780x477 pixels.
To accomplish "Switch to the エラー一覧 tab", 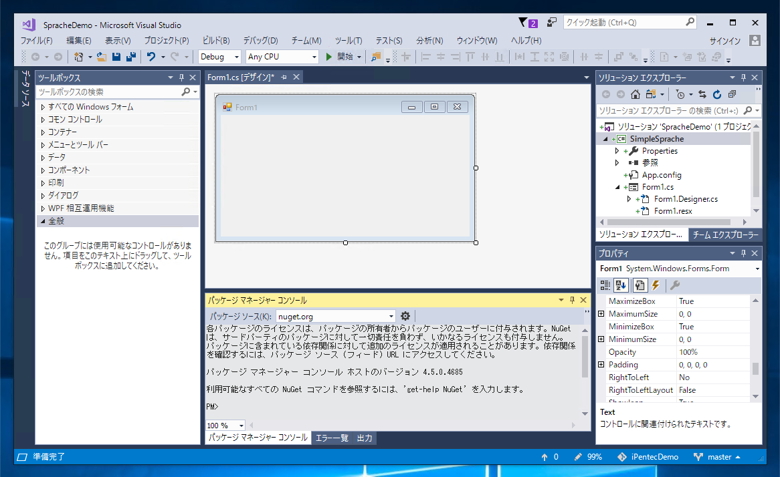I will click(332, 438).
